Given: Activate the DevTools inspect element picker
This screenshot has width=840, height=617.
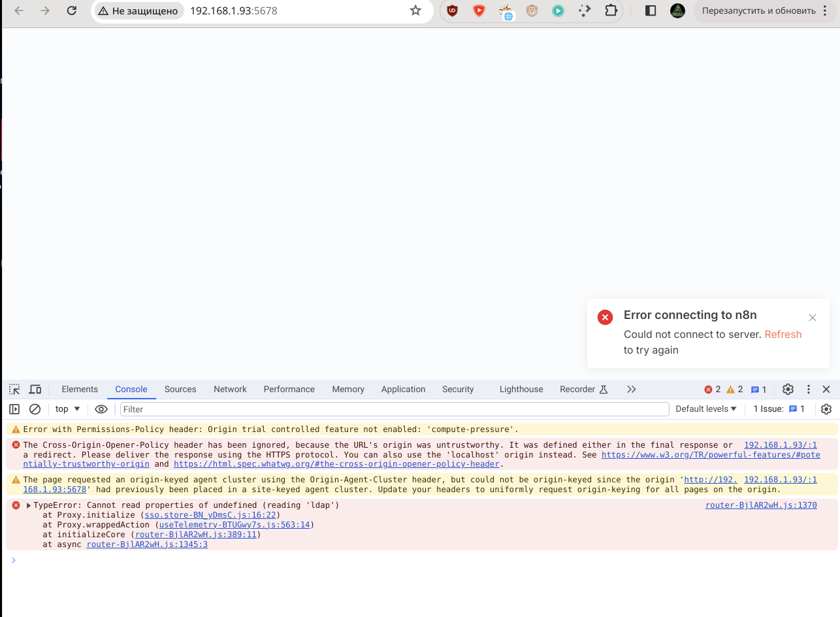Looking at the screenshot, I should click(x=14, y=390).
